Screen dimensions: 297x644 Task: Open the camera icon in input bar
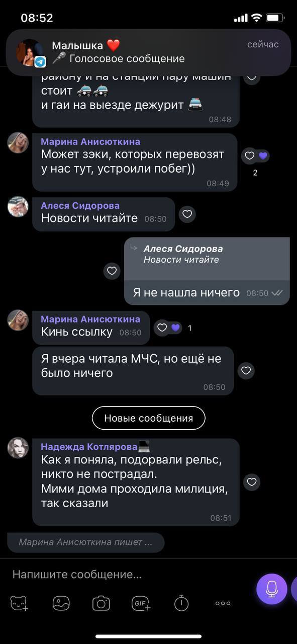tap(101, 603)
